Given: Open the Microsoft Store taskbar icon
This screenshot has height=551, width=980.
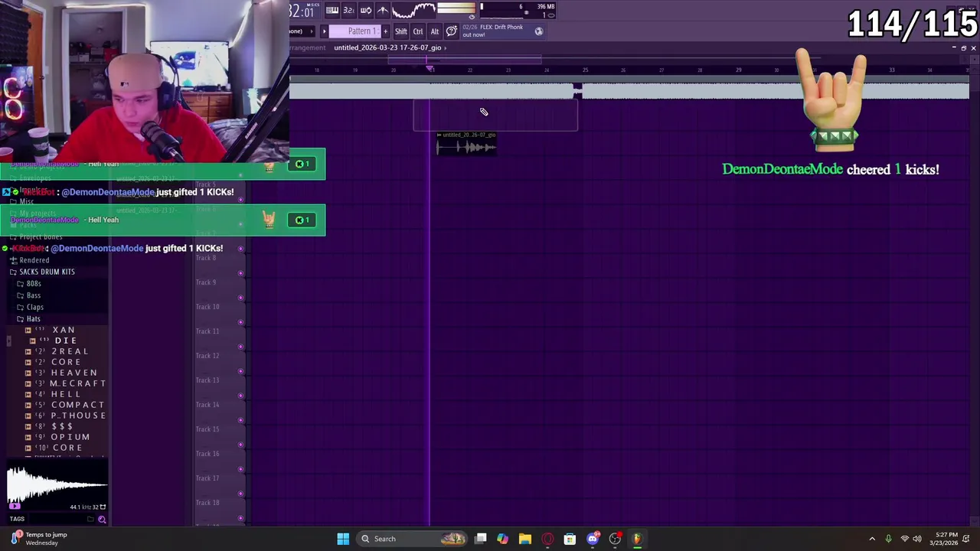Looking at the screenshot, I should (x=570, y=539).
